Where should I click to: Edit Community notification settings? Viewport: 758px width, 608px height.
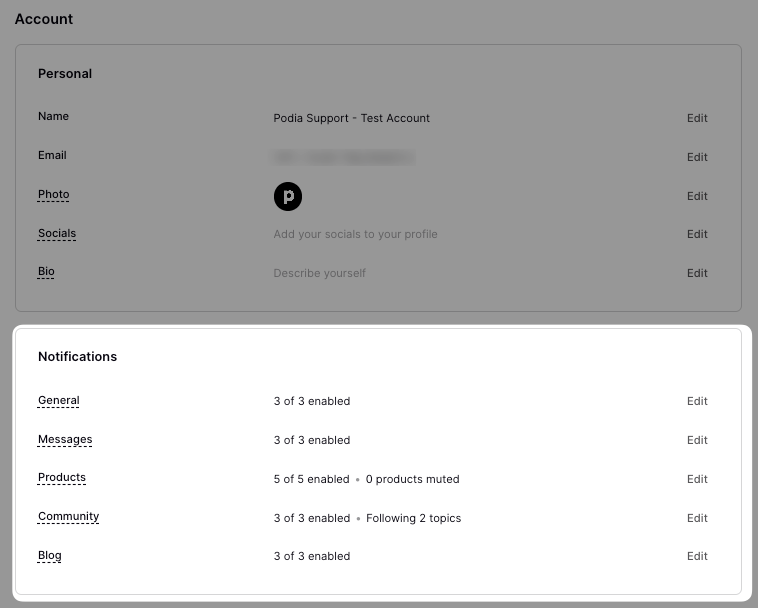click(697, 518)
